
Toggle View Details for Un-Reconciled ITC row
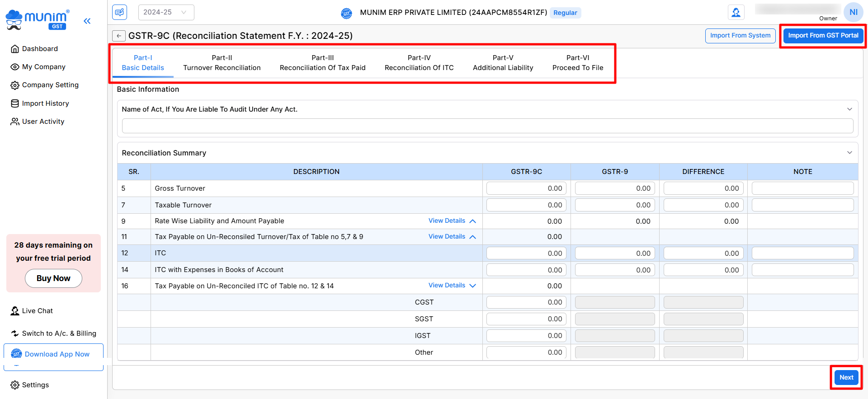point(452,286)
